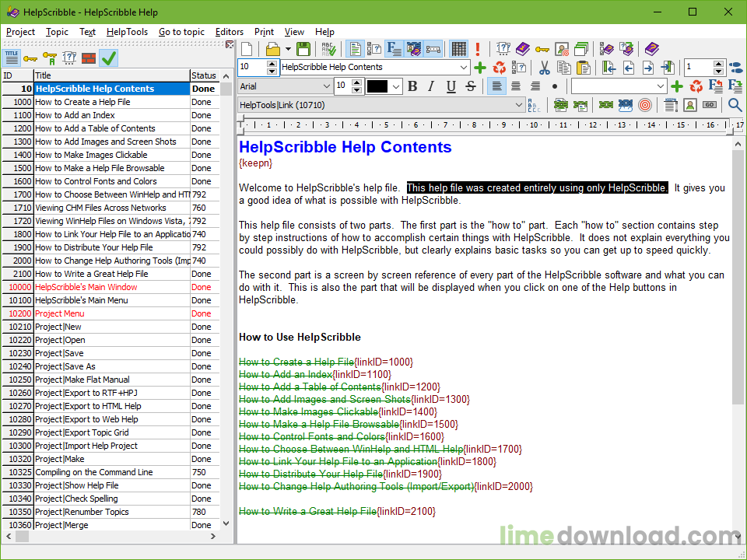
Task: Click the red brick wall icon
Action: pyautogui.click(x=89, y=58)
